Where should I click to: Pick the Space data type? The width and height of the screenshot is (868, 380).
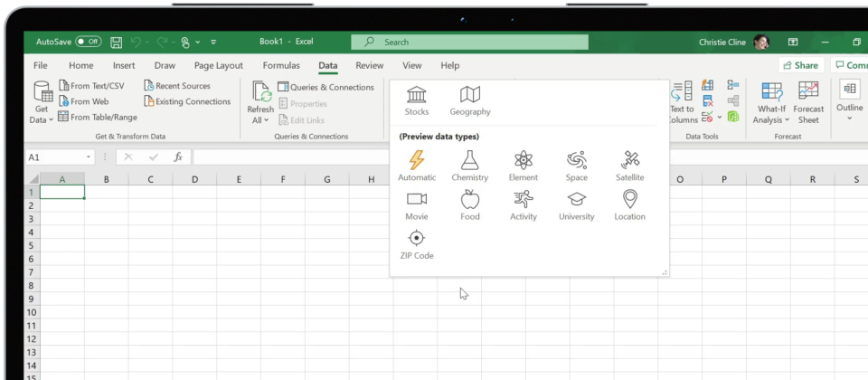coord(576,166)
